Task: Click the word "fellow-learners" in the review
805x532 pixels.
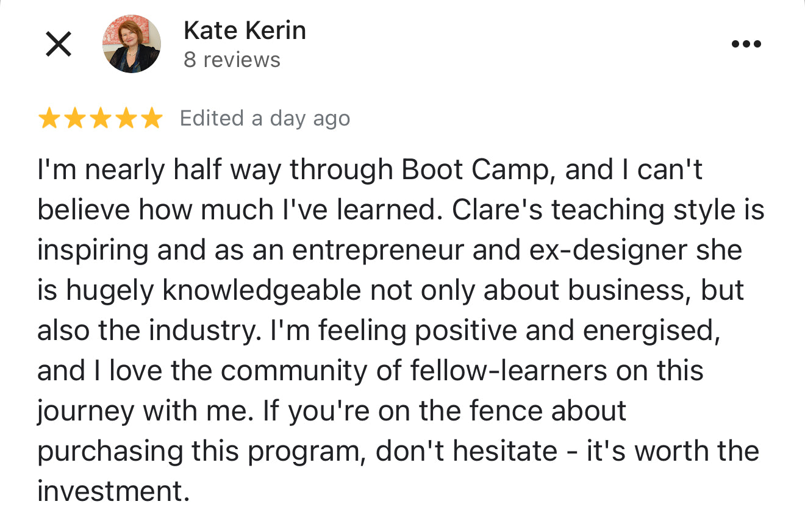Action: tap(509, 371)
